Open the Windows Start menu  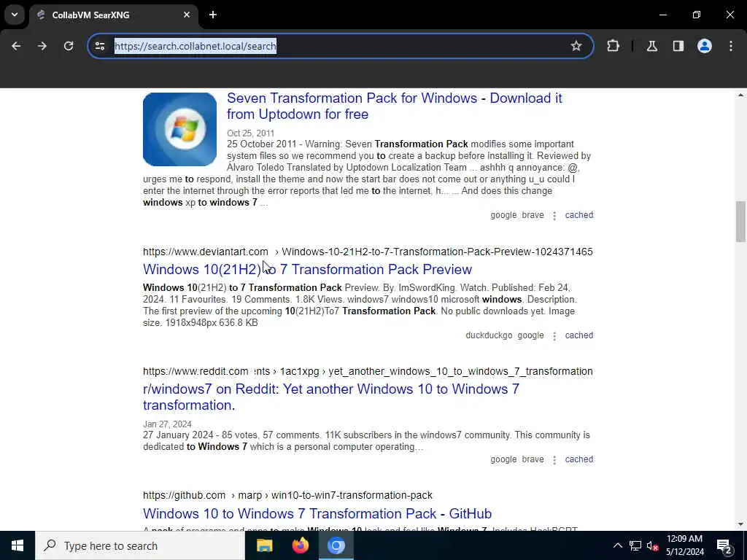pos(18,545)
